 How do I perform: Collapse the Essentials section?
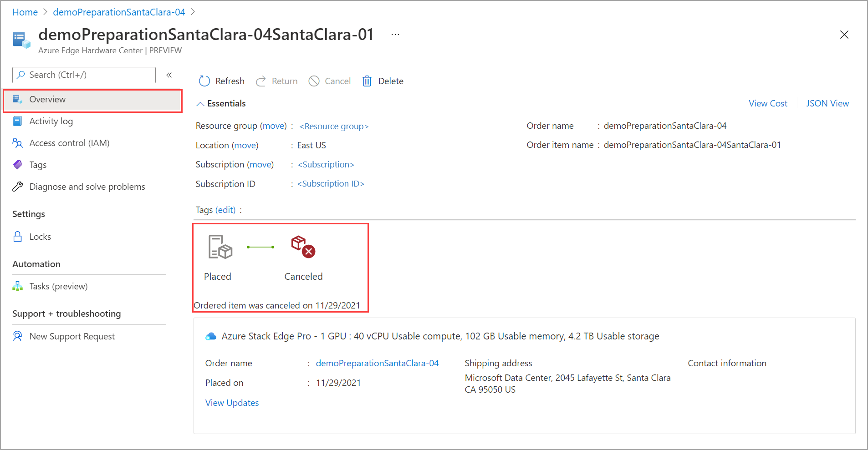[200, 104]
